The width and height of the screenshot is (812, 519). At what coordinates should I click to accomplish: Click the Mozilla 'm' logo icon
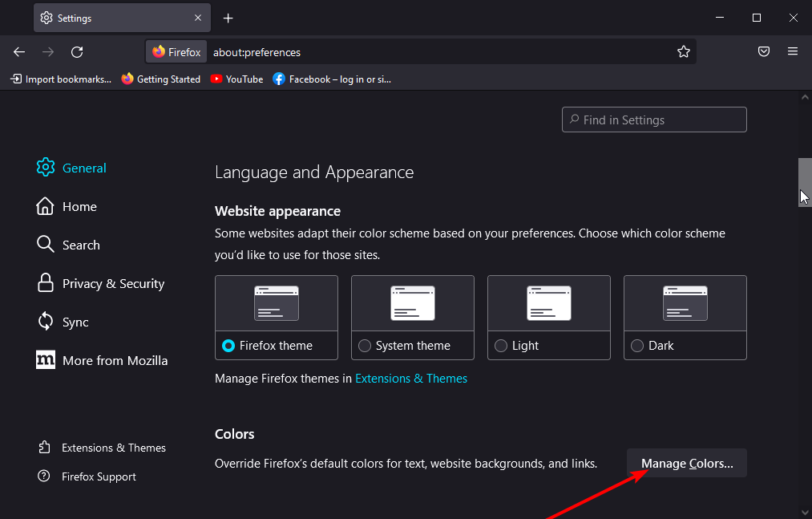click(46, 360)
